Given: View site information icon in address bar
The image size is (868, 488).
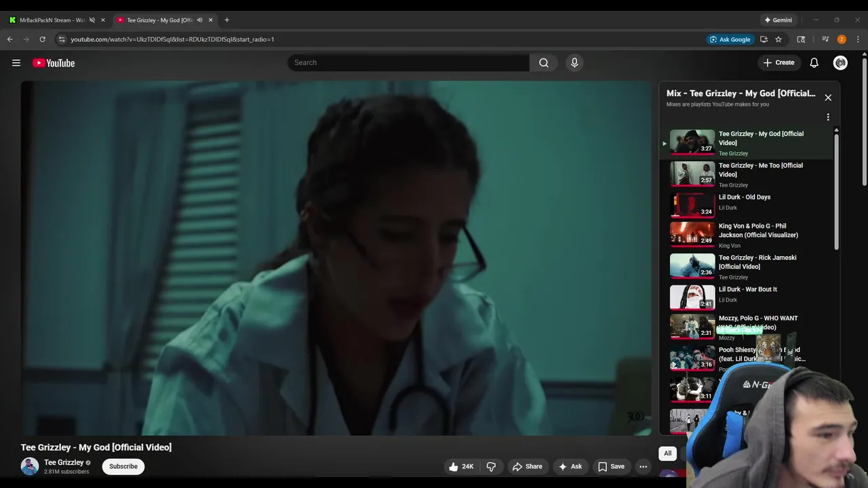Looking at the screenshot, I should tap(62, 39).
